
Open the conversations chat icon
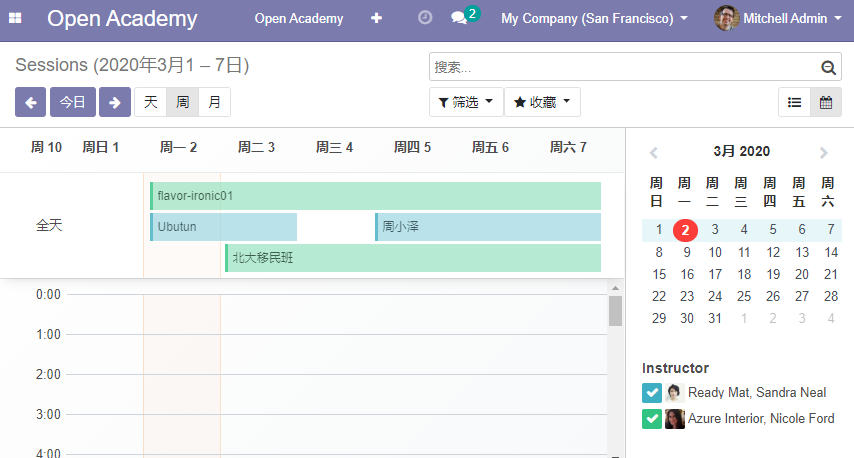tap(459, 18)
